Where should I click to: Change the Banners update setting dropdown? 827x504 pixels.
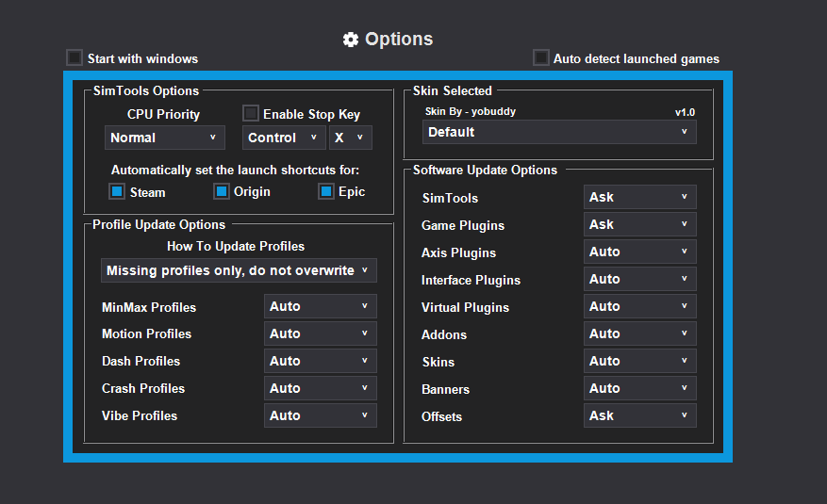(639, 388)
